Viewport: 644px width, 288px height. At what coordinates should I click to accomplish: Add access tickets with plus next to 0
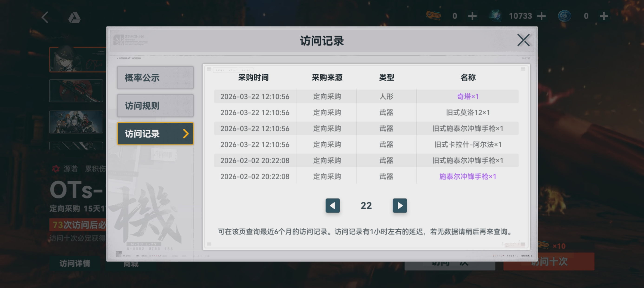tap(472, 16)
